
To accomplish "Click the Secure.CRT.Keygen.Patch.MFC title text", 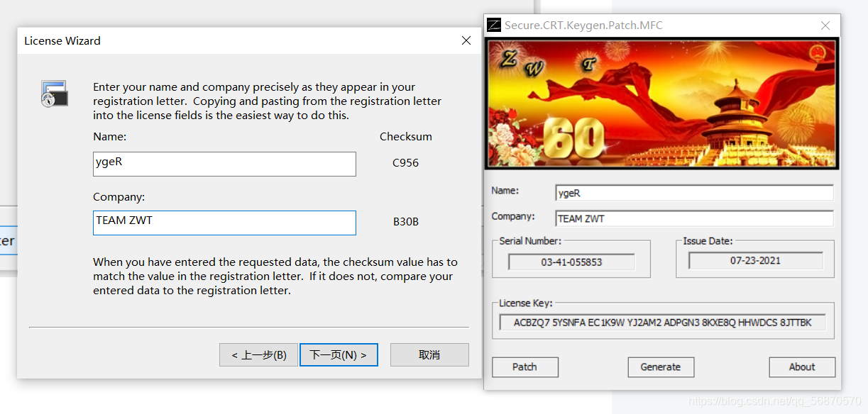I will click(584, 26).
